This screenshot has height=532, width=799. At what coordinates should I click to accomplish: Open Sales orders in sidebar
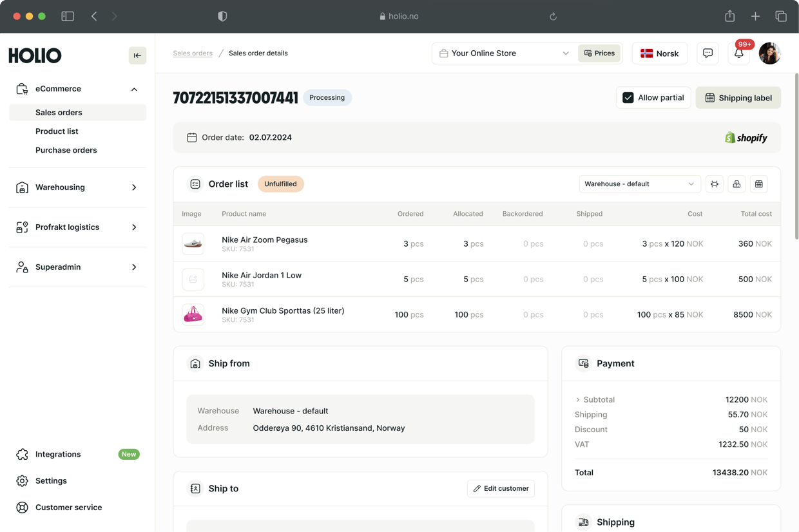[77, 113]
